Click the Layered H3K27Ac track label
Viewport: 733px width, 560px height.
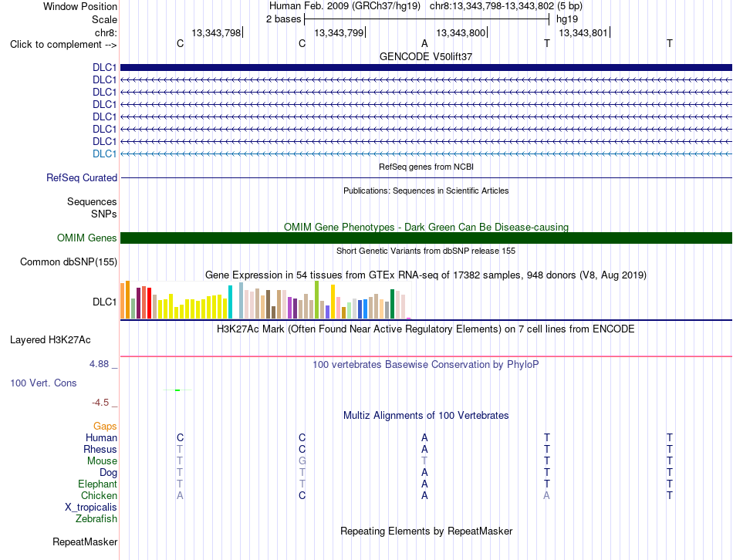(x=50, y=340)
